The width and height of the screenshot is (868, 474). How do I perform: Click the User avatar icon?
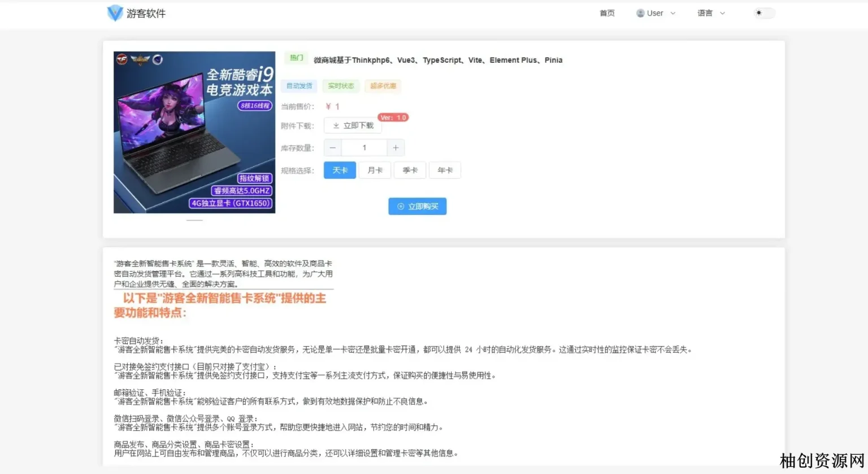tap(640, 13)
